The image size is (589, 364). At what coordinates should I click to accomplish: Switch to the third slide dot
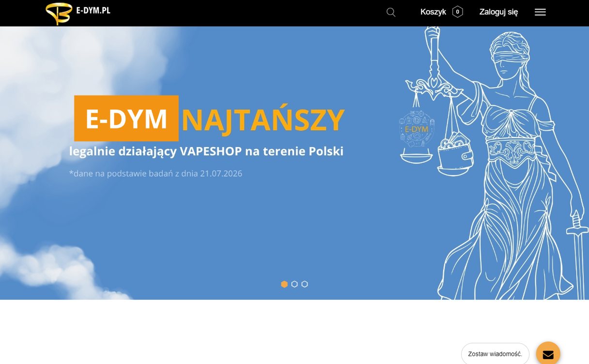pos(305,284)
